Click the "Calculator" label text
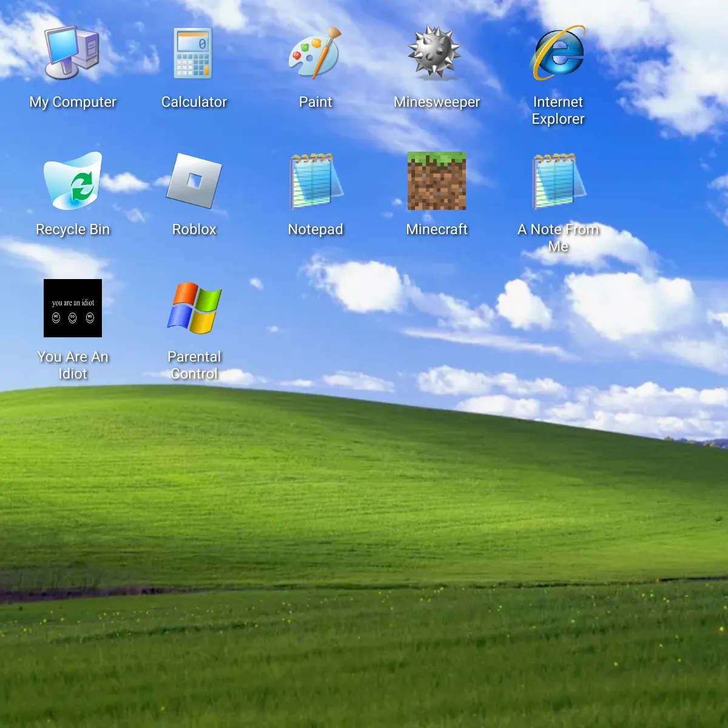This screenshot has height=728, width=728. tap(194, 102)
